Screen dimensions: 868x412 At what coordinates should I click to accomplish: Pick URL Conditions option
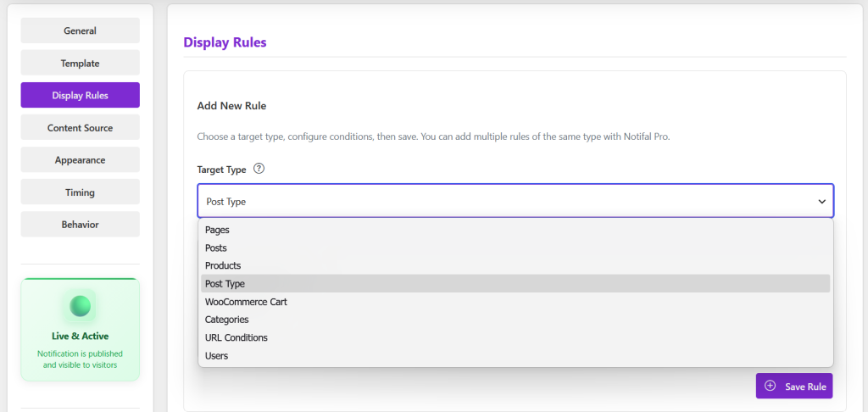point(515,337)
